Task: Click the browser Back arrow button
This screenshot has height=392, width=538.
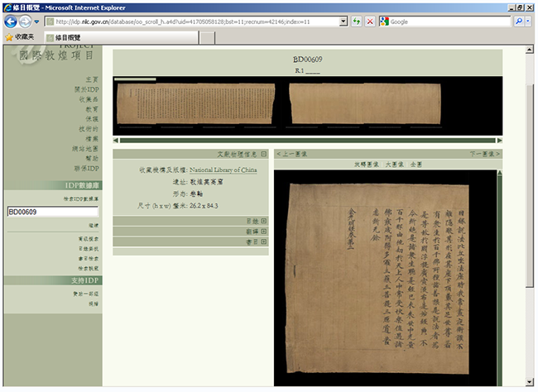Action: click(x=10, y=22)
